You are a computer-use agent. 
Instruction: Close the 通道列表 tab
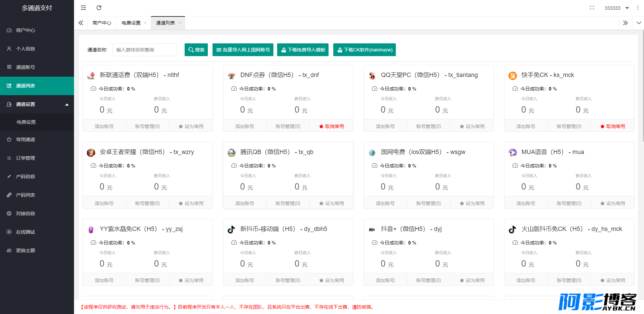click(x=180, y=23)
